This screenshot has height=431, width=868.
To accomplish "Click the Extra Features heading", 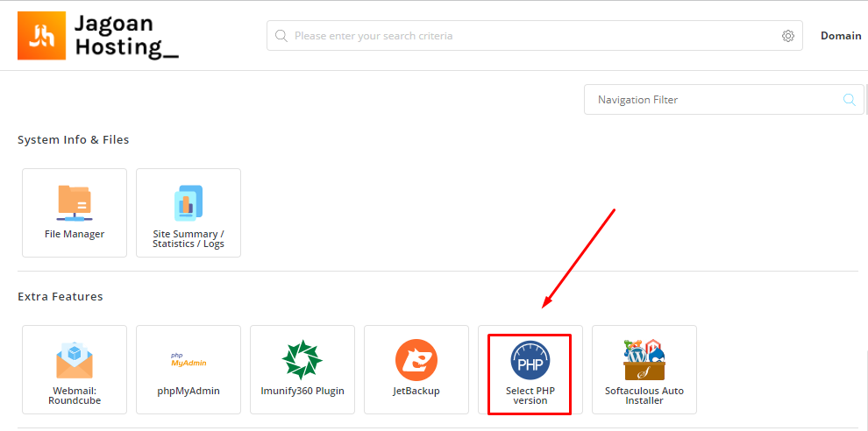I will coord(60,297).
